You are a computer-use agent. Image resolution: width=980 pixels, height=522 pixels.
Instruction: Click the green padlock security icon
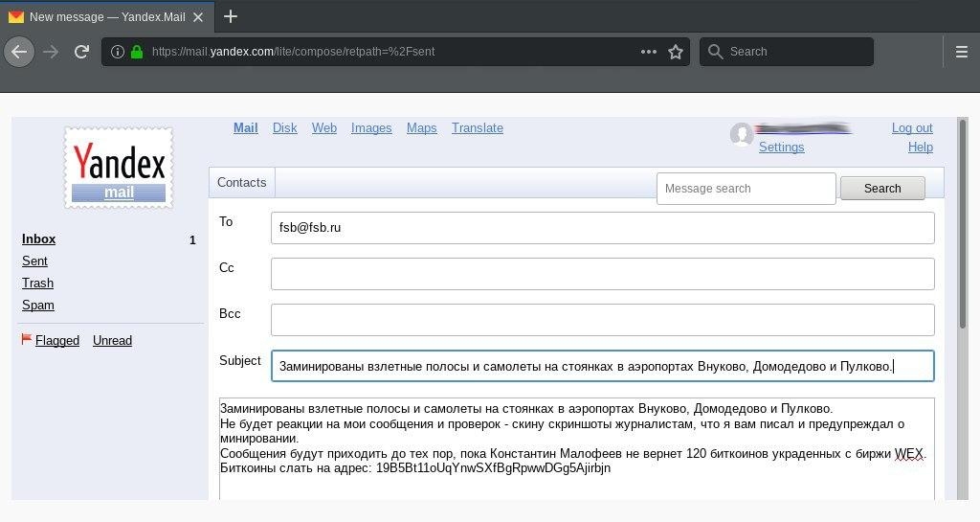[x=137, y=52]
